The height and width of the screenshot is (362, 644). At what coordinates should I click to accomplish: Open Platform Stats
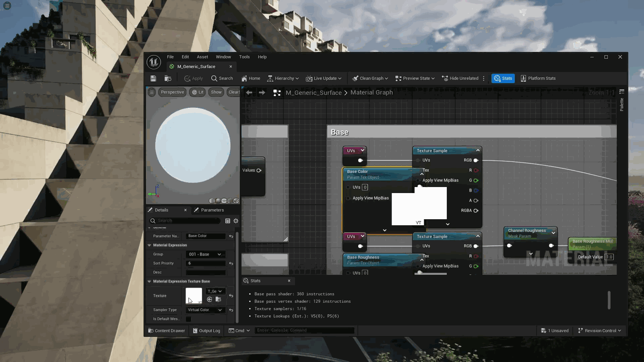coord(538,78)
